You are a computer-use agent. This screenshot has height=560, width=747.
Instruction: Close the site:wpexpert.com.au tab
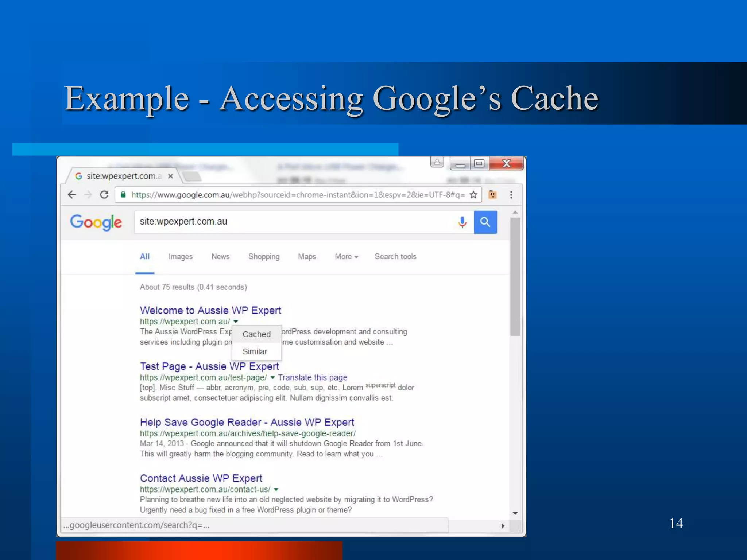pyautogui.click(x=170, y=176)
